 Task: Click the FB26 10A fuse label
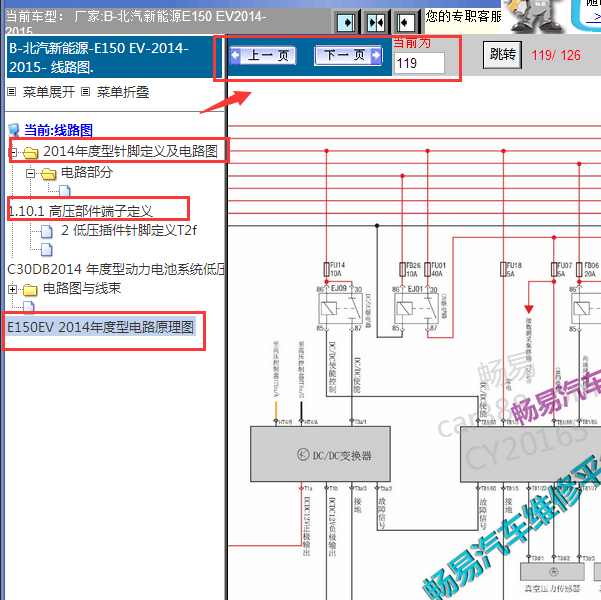(414, 270)
